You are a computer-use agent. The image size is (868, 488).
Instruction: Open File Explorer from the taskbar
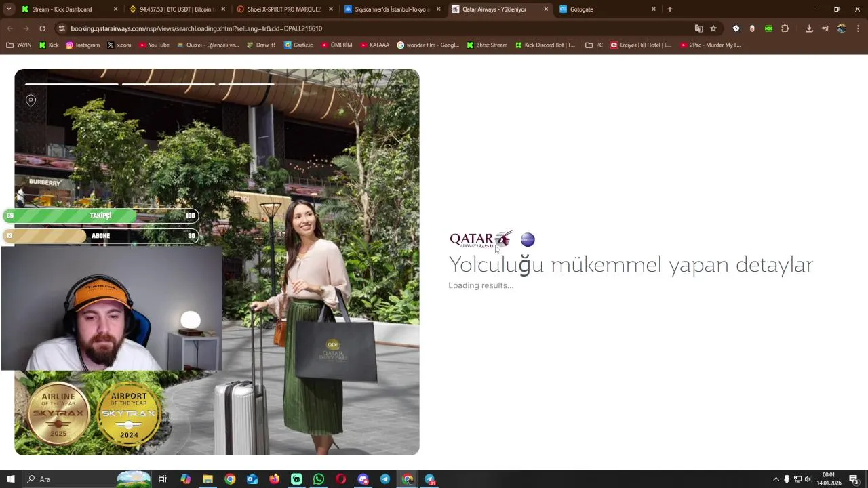[x=208, y=479]
